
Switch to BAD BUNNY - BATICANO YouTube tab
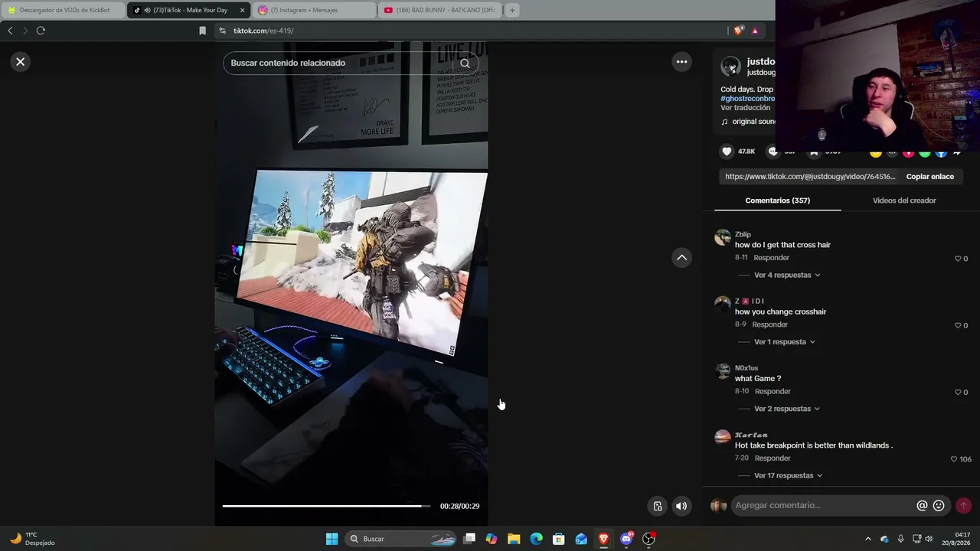(439, 10)
